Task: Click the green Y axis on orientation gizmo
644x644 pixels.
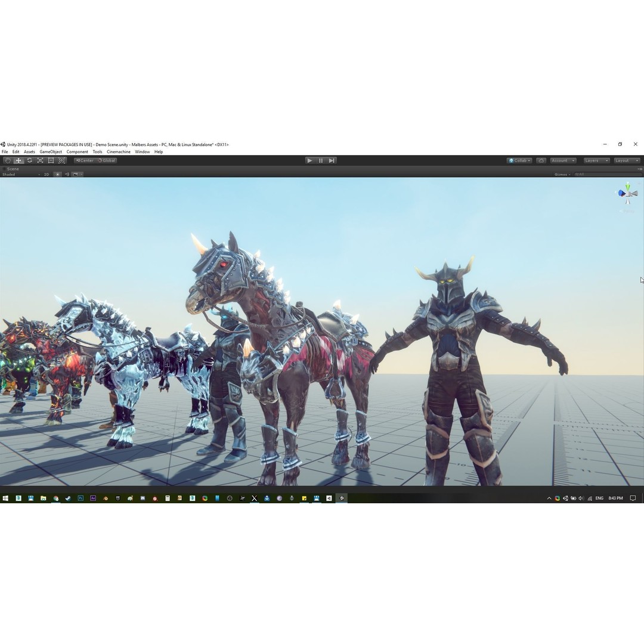Action: (x=627, y=187)
